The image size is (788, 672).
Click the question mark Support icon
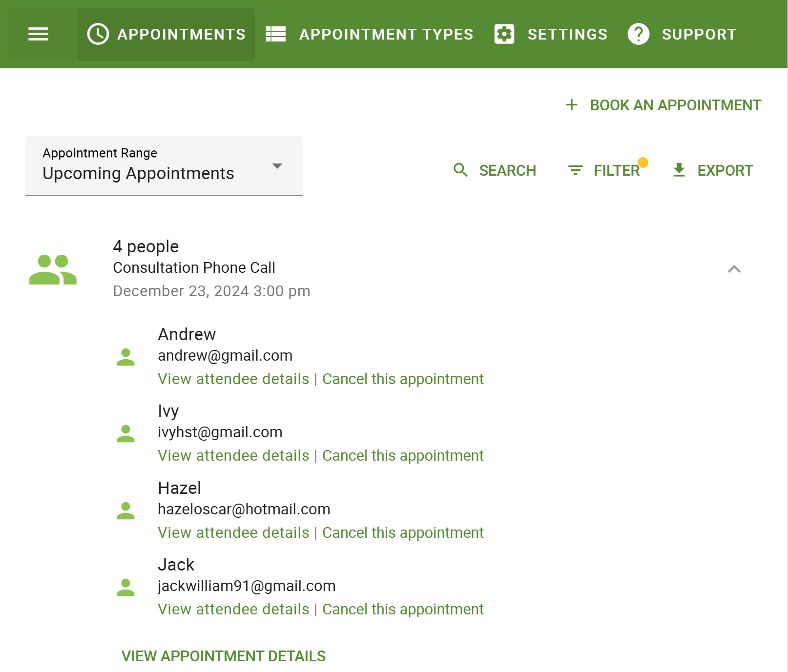[638, 34]
